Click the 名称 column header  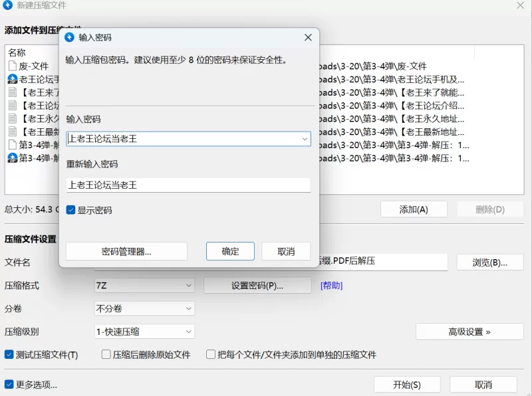coord(17,52)
